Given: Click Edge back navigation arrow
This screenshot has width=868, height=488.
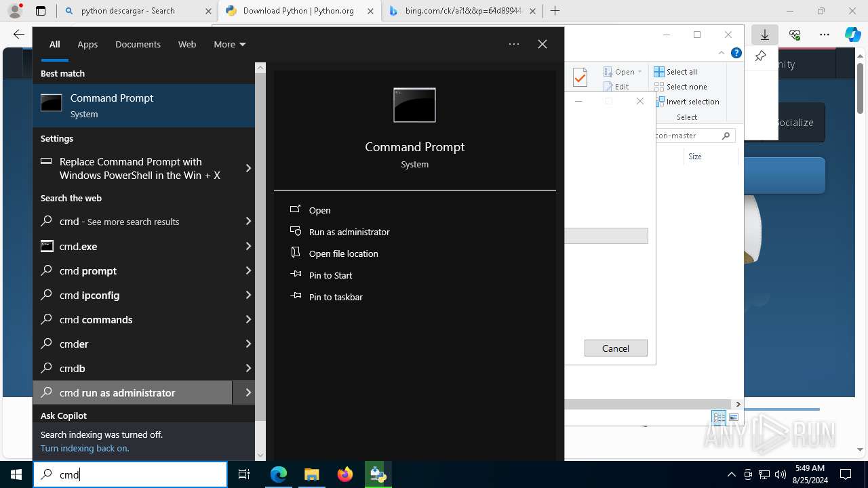Looking at the screenshot, I should tap(19, 35).
